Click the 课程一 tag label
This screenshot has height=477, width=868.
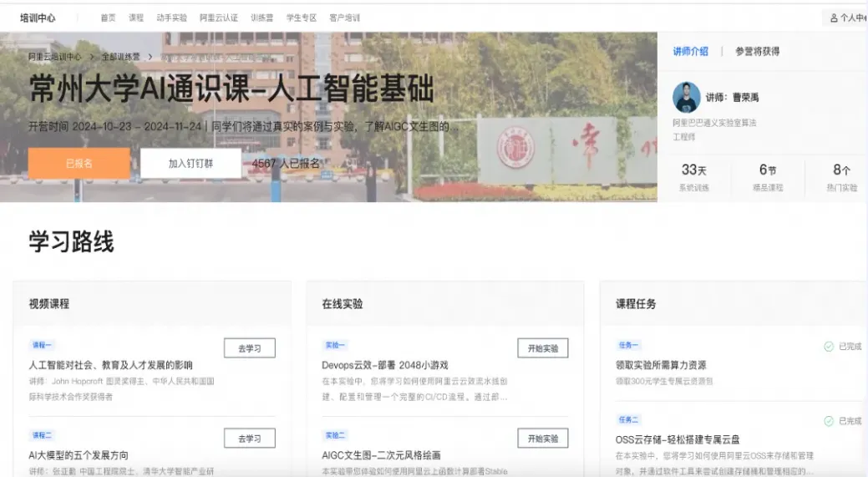coord(42,345)
